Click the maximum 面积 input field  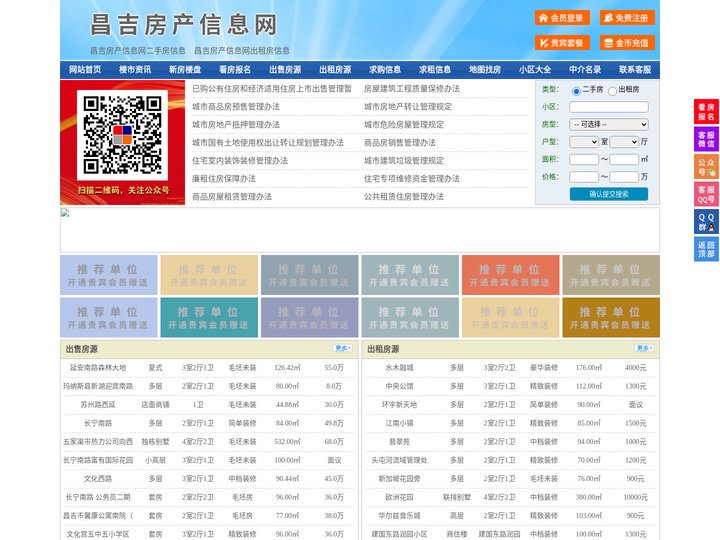624,159
